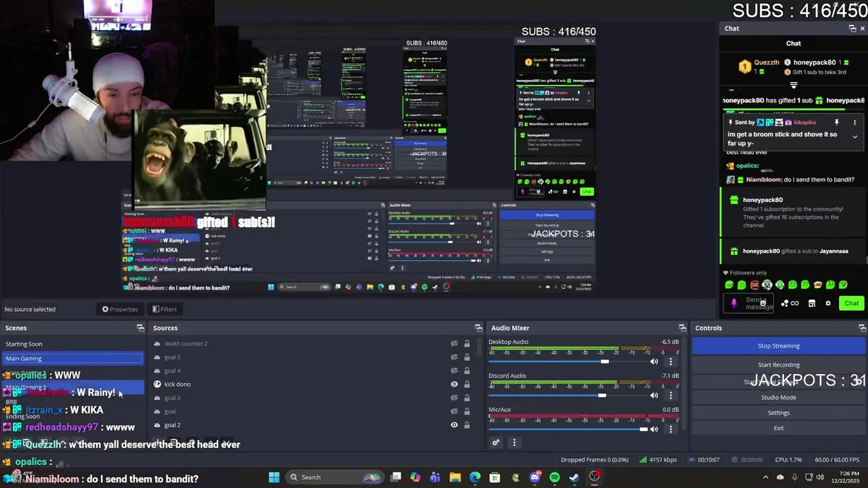Viewport: 868px width, 488px height.
Task: Show the goal 4 source
Action: 454,371
